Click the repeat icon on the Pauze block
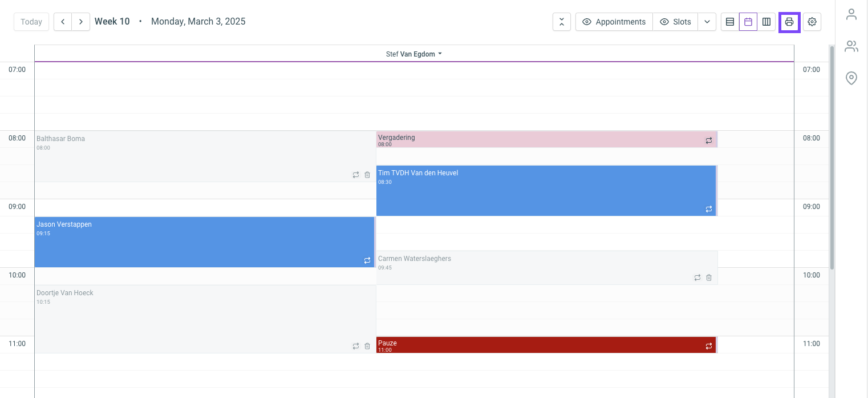 click(709, 346)
